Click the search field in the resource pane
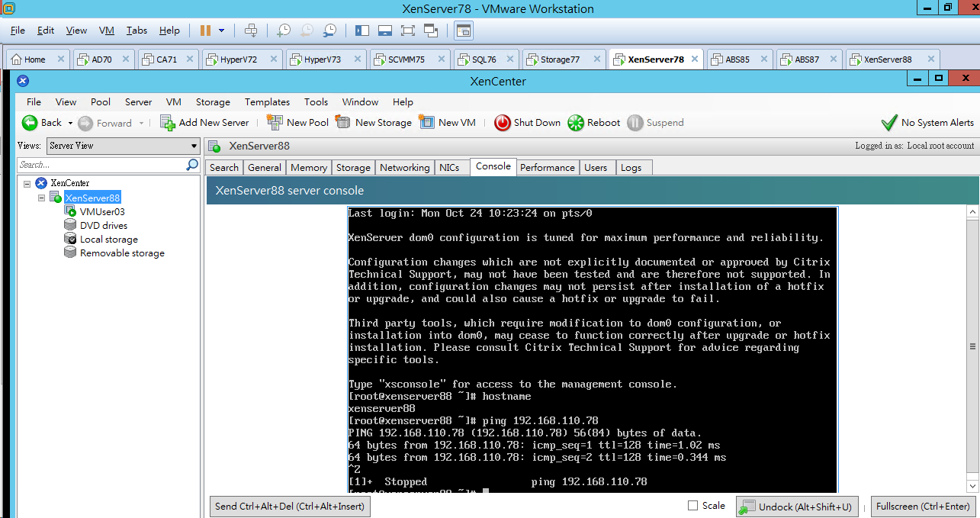Screen dimensions: 980x518 click(101, 165)
